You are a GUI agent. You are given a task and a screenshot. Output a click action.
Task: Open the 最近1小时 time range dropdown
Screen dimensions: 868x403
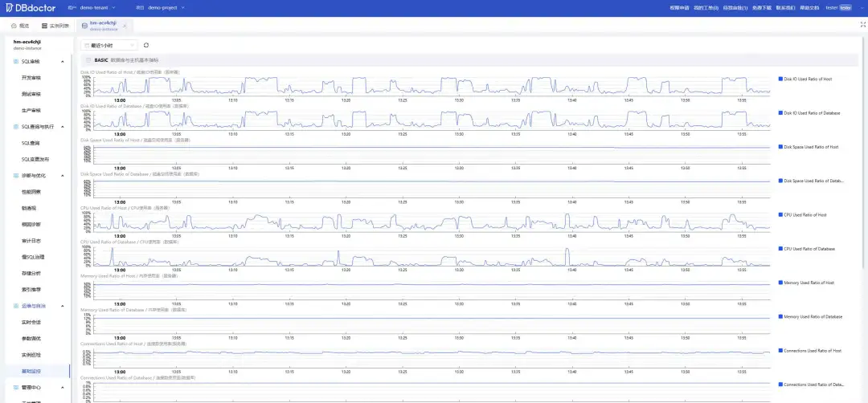click(x=109, y=45)
